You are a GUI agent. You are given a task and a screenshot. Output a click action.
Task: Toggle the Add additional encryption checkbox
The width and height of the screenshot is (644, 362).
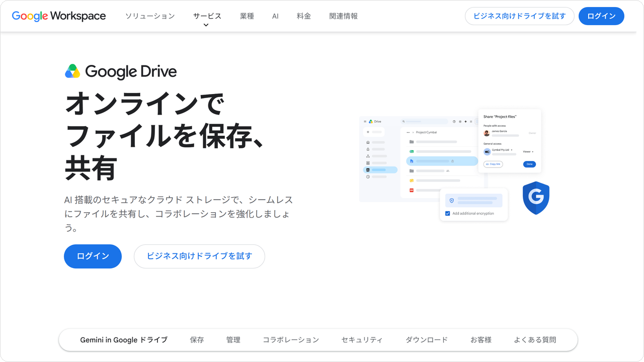pos(448,214)
